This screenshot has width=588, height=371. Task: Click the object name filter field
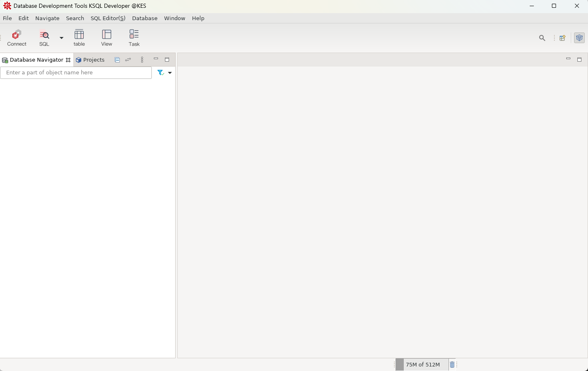coord(76,73)
